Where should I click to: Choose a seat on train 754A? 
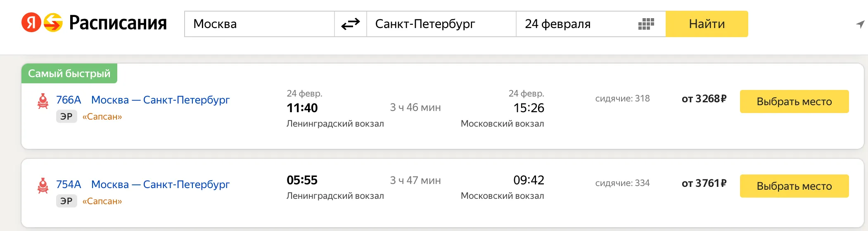794,186
